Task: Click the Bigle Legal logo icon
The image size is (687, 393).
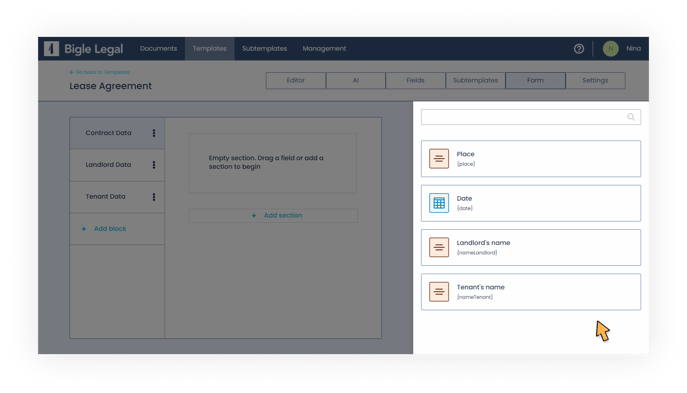Action: click(51, 49)
